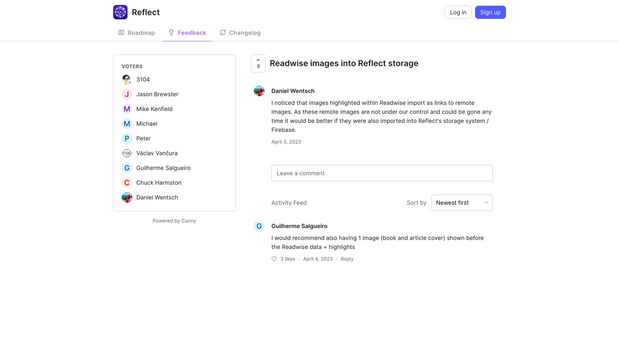Click the commenter's G avatar in activity feed

point(259,226)
